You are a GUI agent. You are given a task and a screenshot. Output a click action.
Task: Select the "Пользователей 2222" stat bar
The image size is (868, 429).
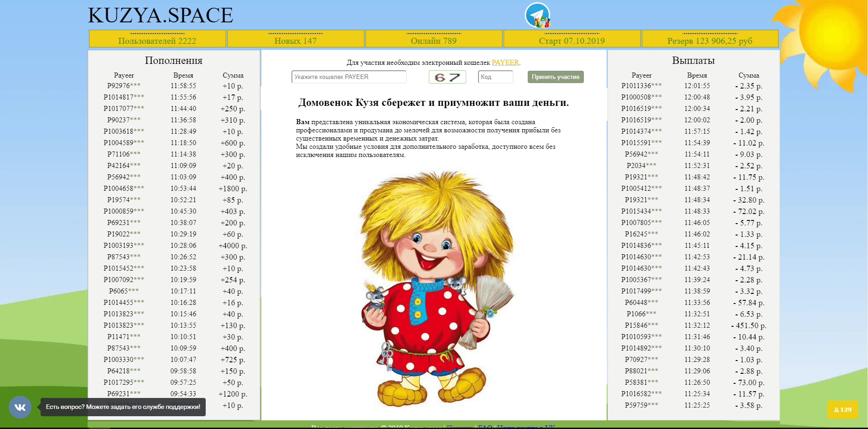pos(157,41)
